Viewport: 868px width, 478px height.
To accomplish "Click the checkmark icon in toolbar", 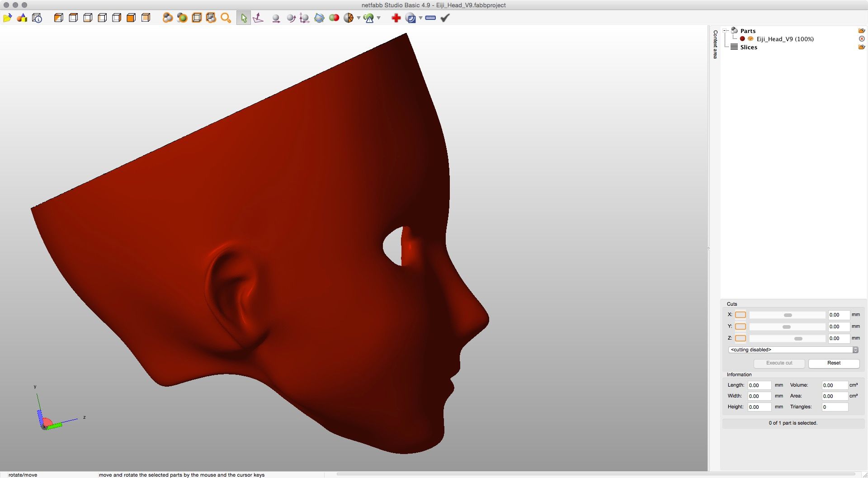I will point(445,18).
